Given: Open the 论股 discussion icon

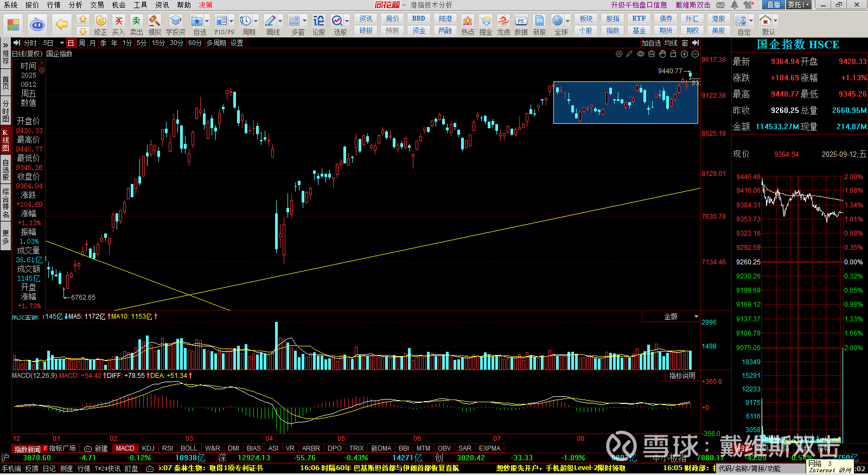Looking at the screenshot, I should click(x=318, y=21).
